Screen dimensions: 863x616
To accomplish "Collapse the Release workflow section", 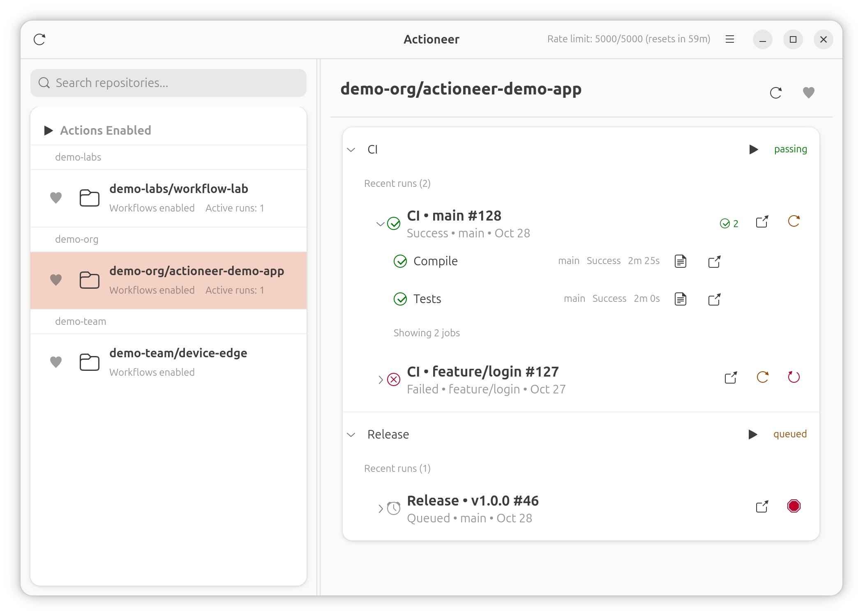I will [x=351, y=434].
